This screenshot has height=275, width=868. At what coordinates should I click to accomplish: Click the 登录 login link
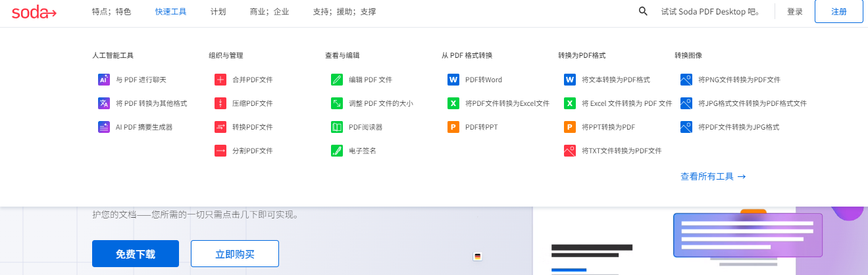(x=794, y=12)
